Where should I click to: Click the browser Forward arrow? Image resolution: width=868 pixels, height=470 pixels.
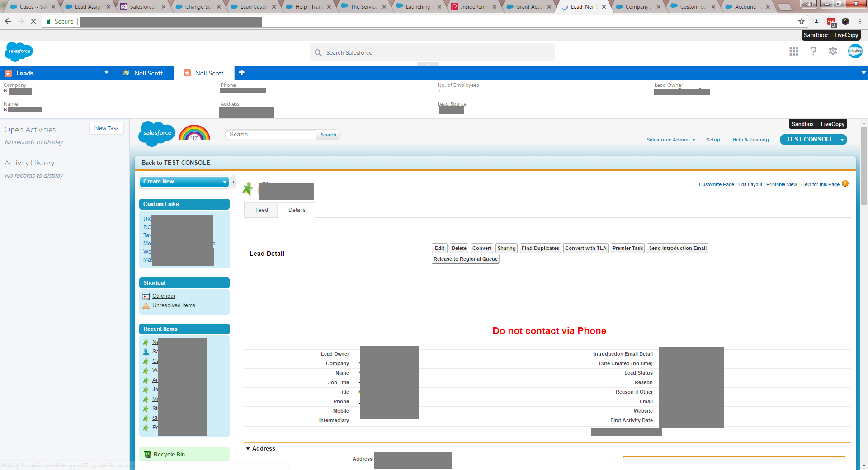(21, 21)
